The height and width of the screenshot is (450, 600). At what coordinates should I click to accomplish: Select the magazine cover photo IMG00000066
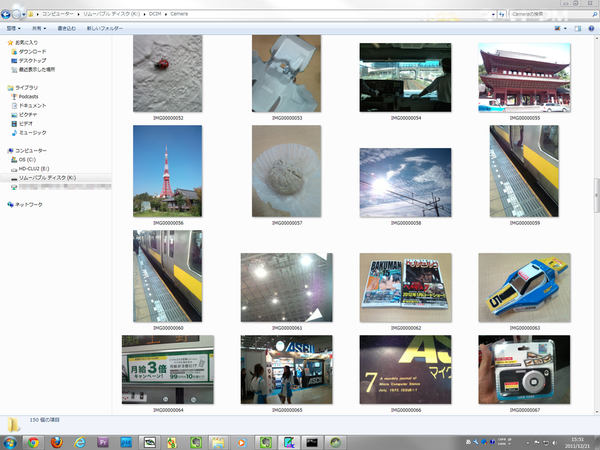[x=405, y=370]
